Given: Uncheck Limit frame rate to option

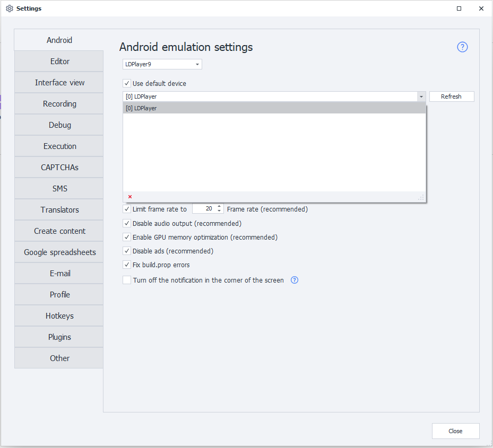Looking at the screenshot, I should (x=127, y=209).
